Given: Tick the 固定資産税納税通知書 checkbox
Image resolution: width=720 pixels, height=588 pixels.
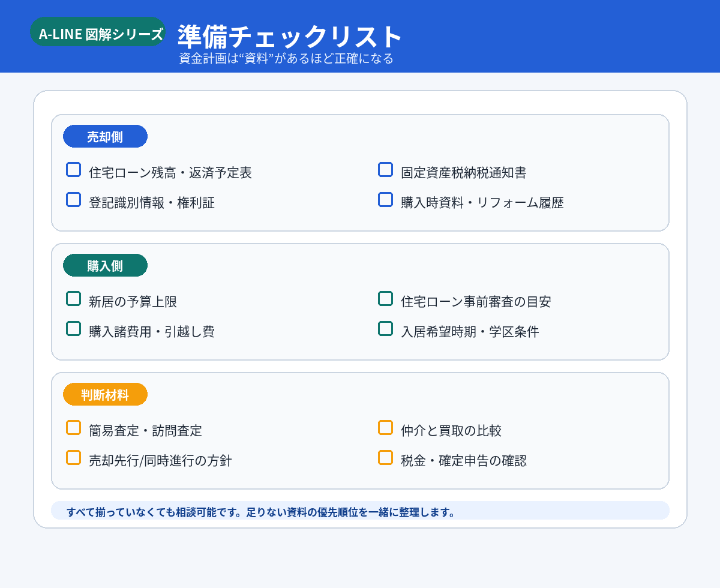Looking at the screenshot, I should (385, 170).
